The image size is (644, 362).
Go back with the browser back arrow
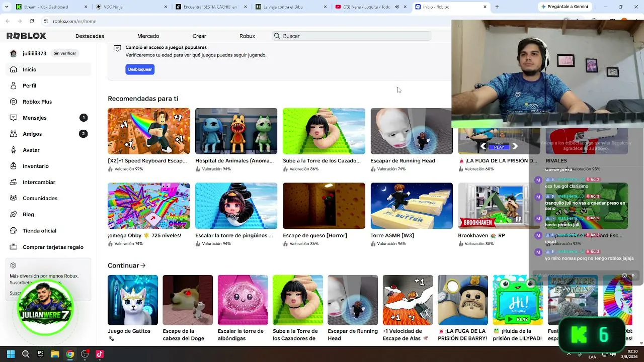point(8,21)
